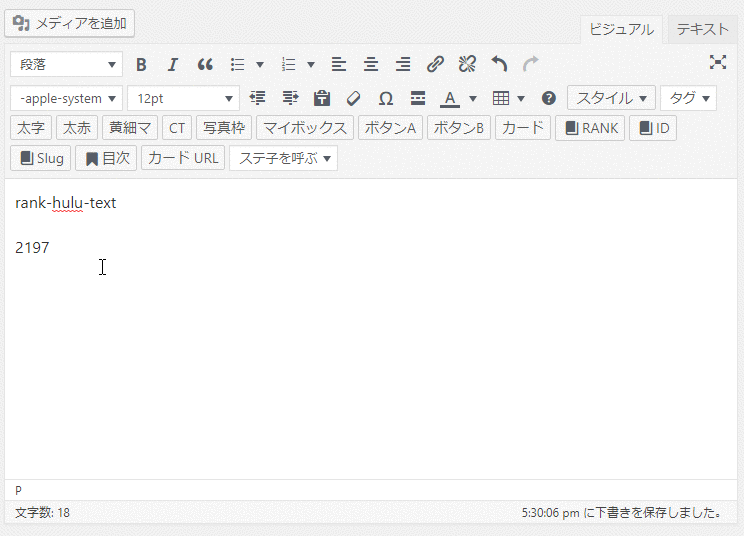Screen dimensions: 744x536
Task: Insert ボタンA
Action: [391, 128]
